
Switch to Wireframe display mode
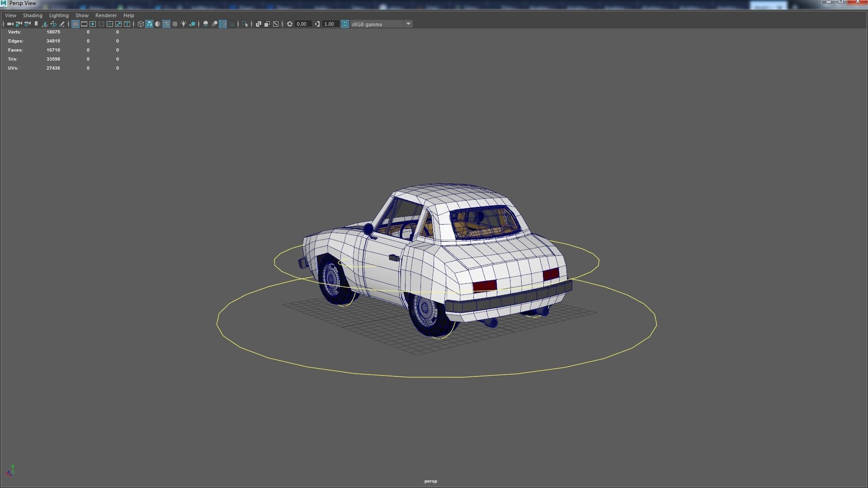[141, 24]
